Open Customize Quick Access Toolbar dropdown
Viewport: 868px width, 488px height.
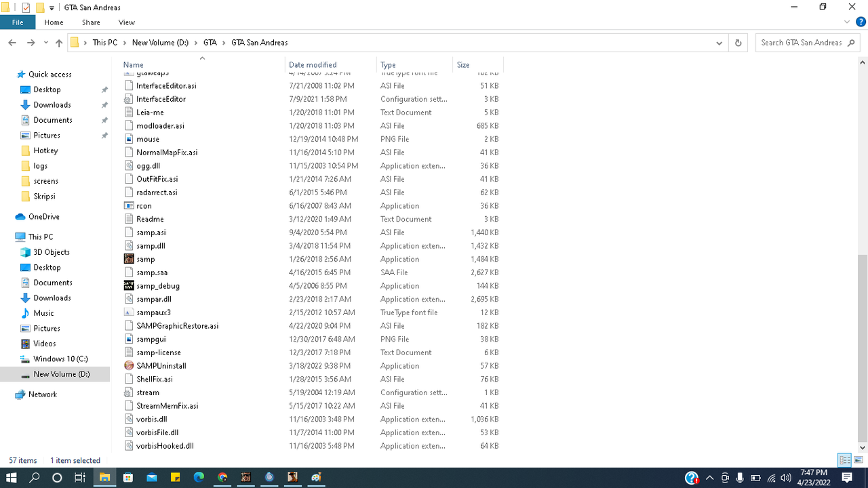click(52, 8)
